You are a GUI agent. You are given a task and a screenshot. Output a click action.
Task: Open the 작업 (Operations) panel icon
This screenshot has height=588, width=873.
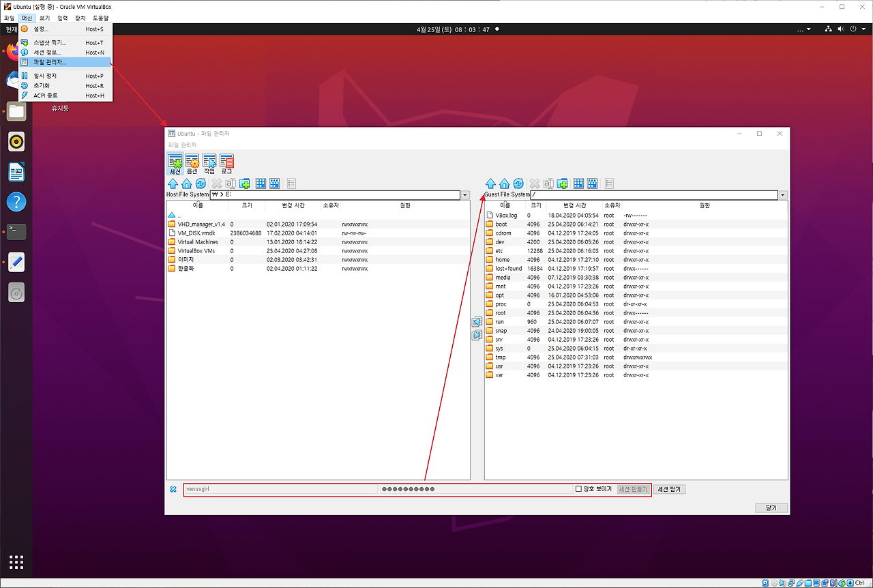pyautogui.click(x=209, y=164)
